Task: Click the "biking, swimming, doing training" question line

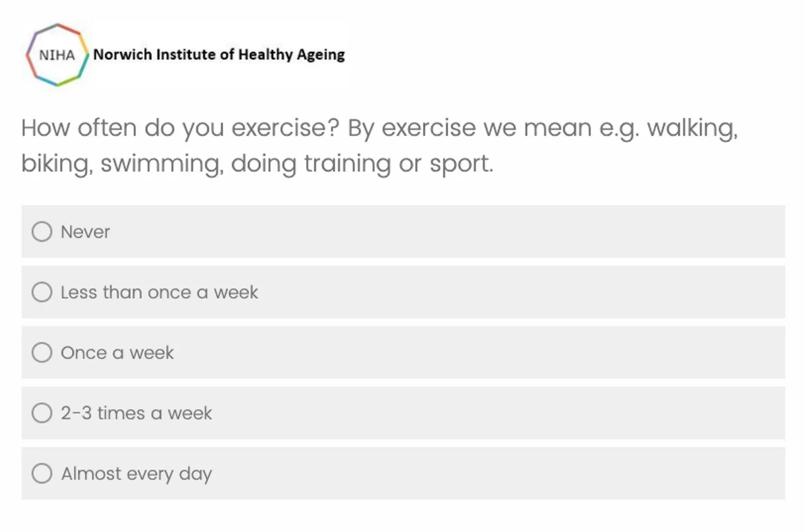Action: coord(206,164)
